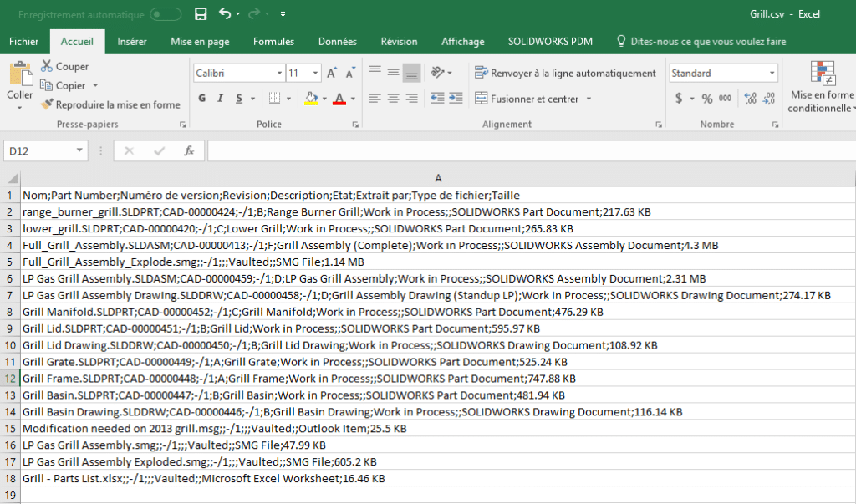Click Reproduire la mise en forme
Screen dimensions: 856x504
111,104
